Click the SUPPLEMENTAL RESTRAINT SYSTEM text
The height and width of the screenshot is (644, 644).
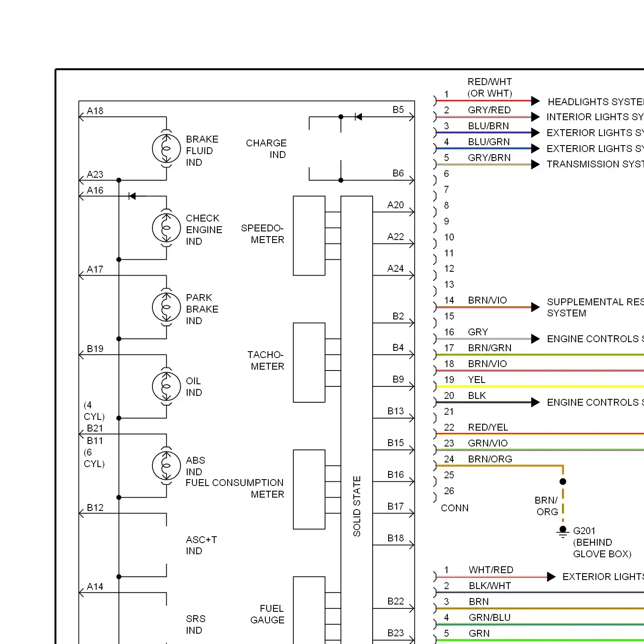coord(595,307)
